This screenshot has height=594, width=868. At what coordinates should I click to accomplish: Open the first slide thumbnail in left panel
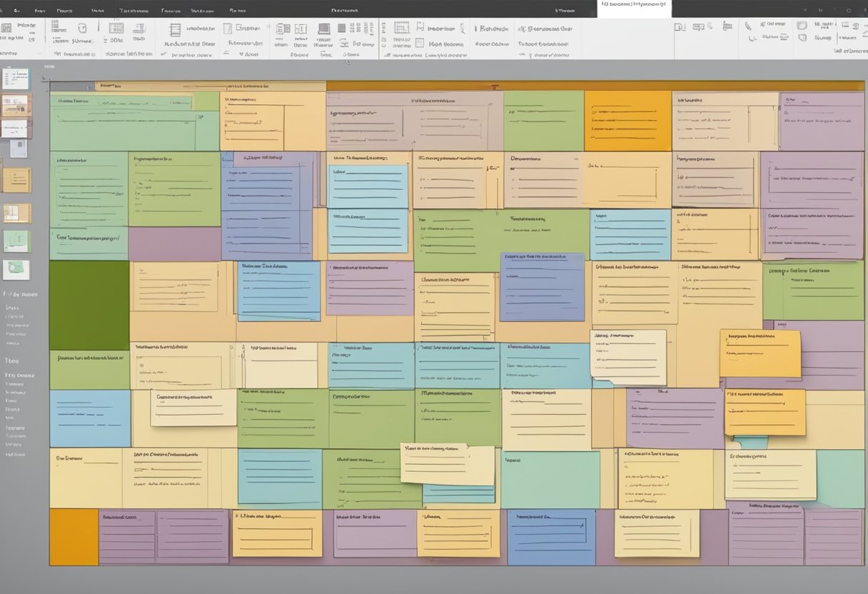pos(16,79)
